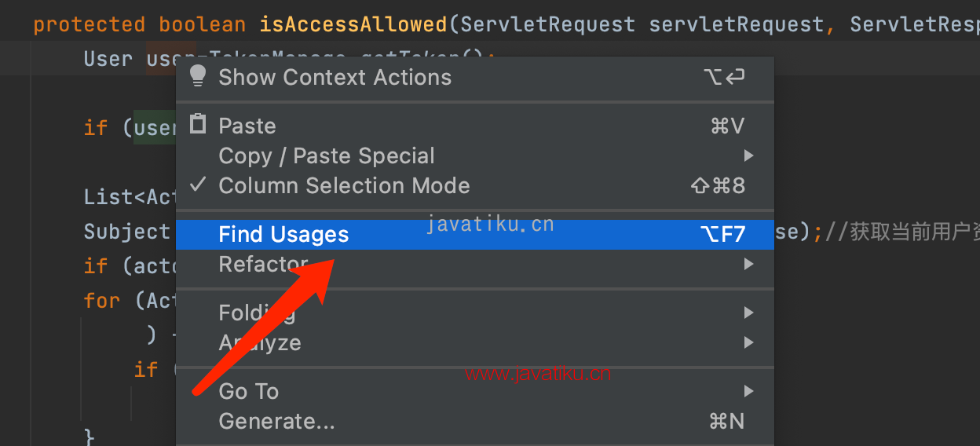This screenshot has height=446, width=980.
Task: Choose Generate... in the context menu
Action: coord(475,422)
